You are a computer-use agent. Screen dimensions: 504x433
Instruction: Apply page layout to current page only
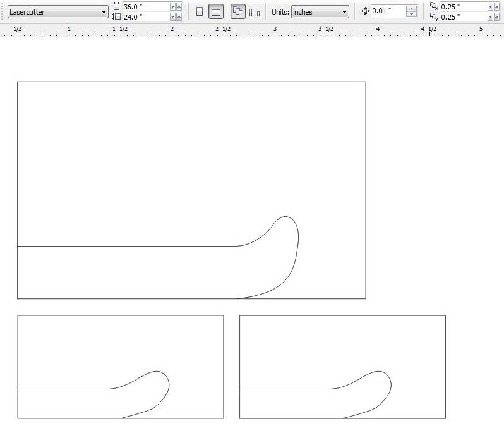point(255,13)
